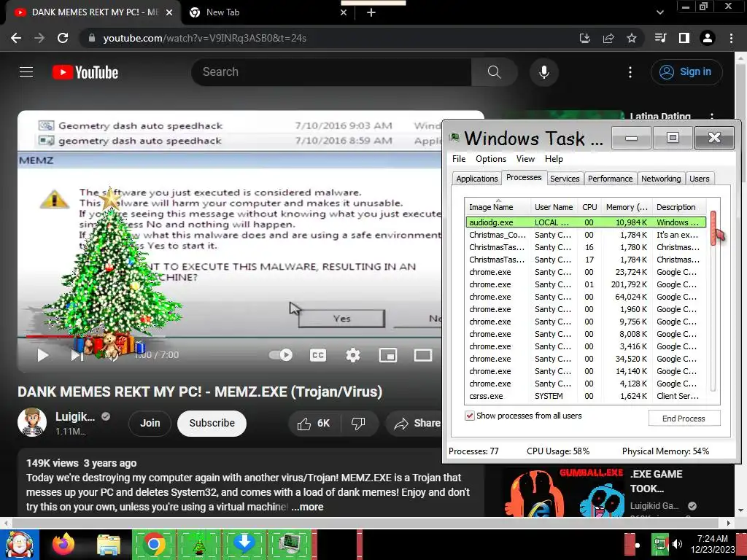Sort processes by CPU column
747x560 pixels.
(x=589, y=207)
